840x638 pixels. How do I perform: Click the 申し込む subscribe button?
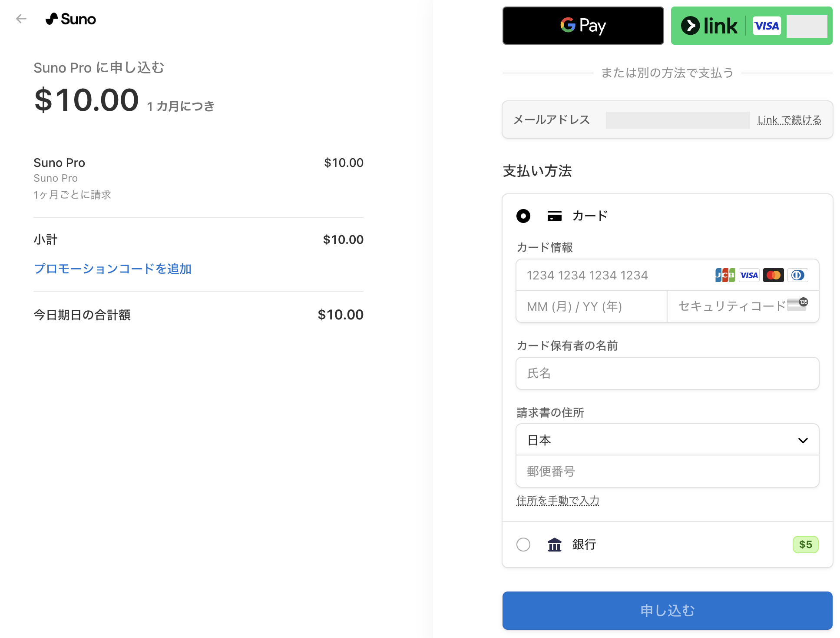tap(667, 611)
